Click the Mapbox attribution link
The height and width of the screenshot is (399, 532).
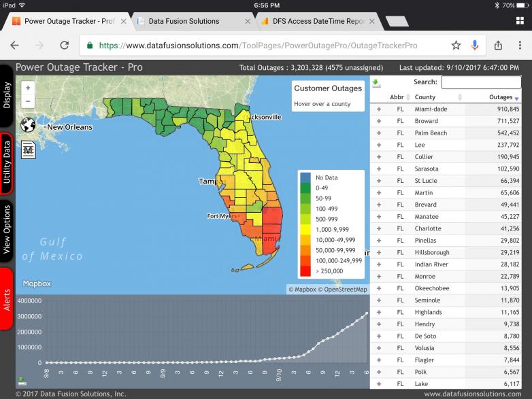point(302,290)
